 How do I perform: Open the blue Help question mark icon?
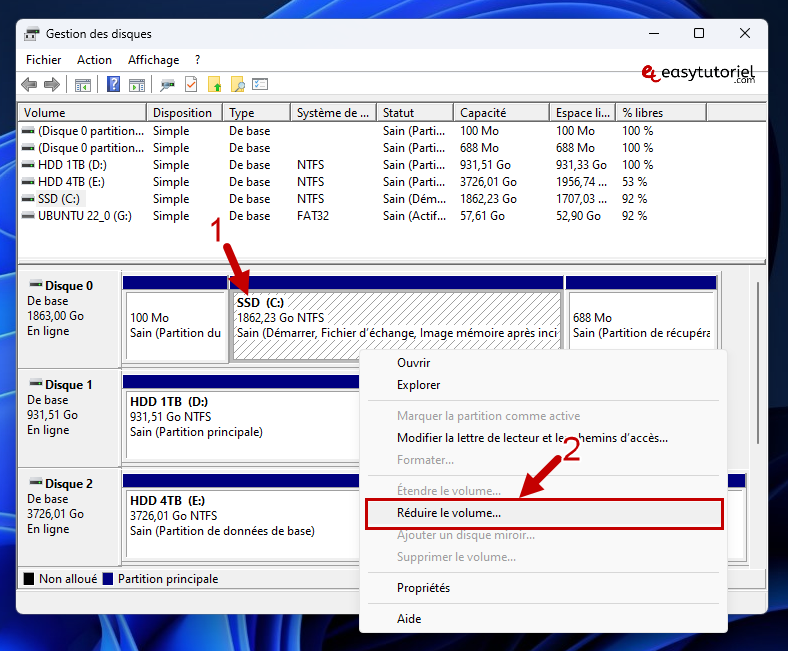pyautogui.click(x=114, y=84)
